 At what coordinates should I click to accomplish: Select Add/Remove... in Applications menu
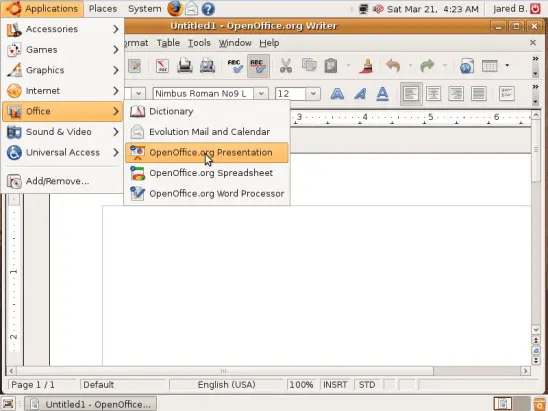point(62,181)
